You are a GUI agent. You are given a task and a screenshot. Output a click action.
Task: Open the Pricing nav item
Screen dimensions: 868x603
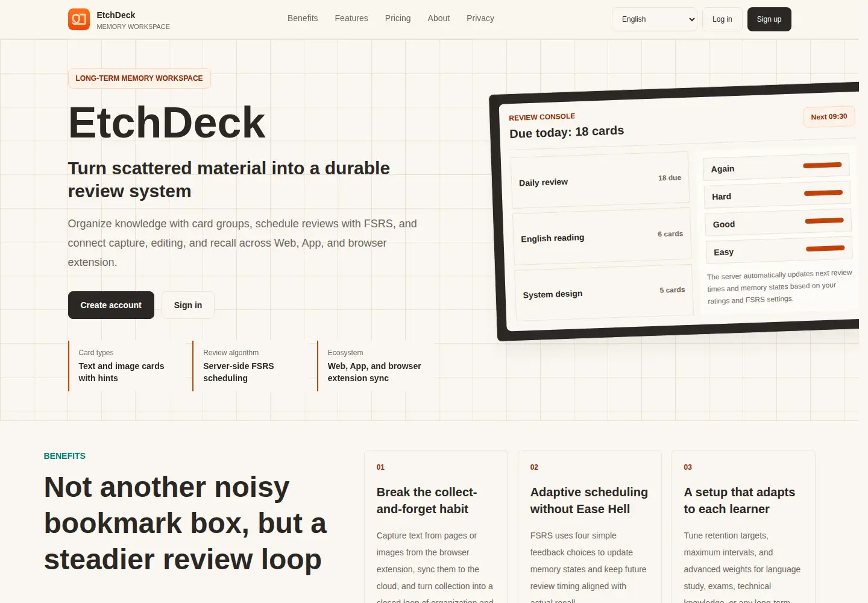(398, 18)
